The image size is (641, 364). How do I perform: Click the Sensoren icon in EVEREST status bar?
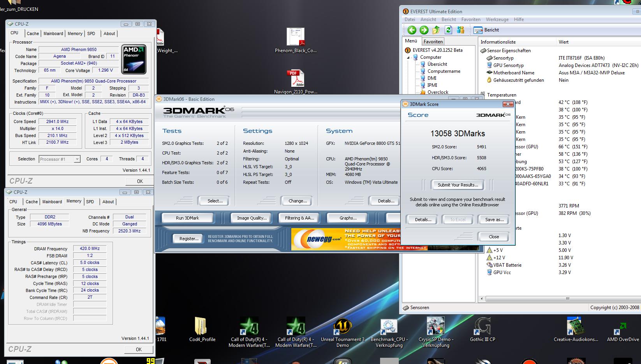tap(406, 308)
